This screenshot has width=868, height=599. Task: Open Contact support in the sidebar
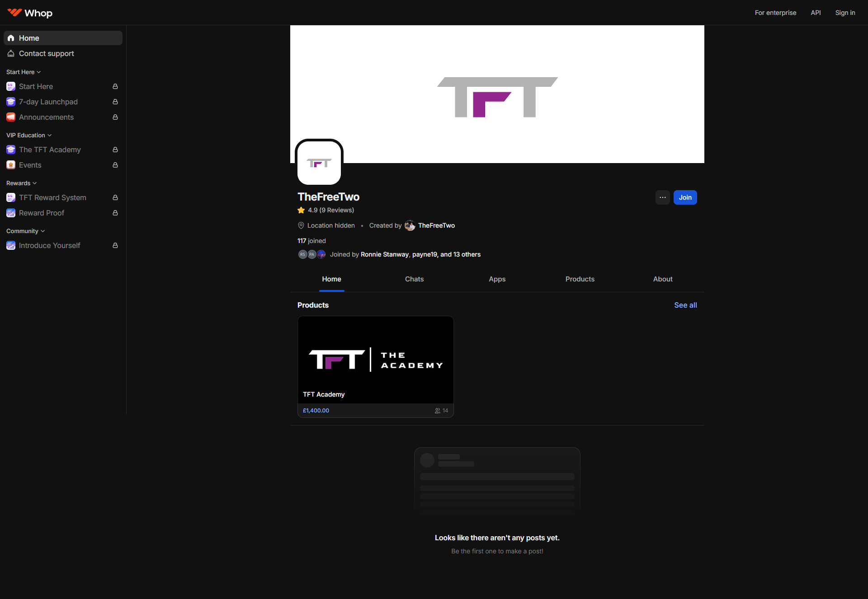tap(63, 53)
